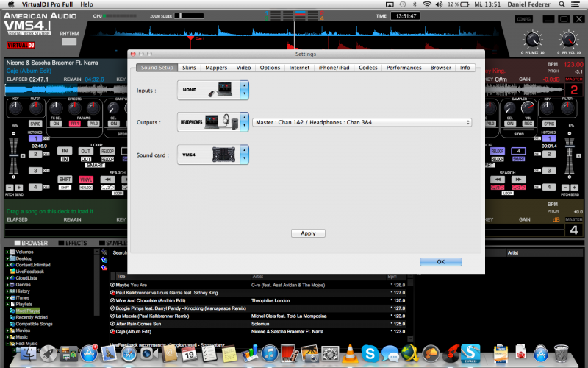Toggle left deck effects ON button
The image size is (588, 368).
56,124
